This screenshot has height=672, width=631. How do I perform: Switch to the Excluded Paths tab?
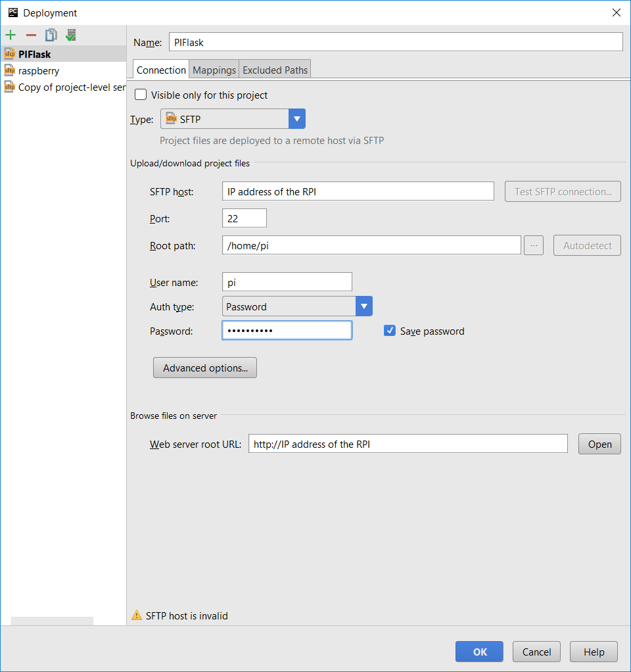point(275,70)
